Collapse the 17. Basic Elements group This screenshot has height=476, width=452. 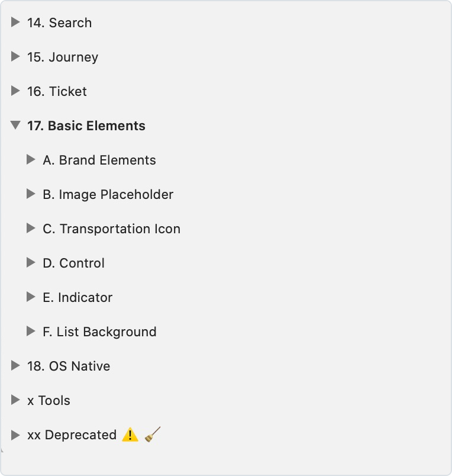(x=15, y=126)
